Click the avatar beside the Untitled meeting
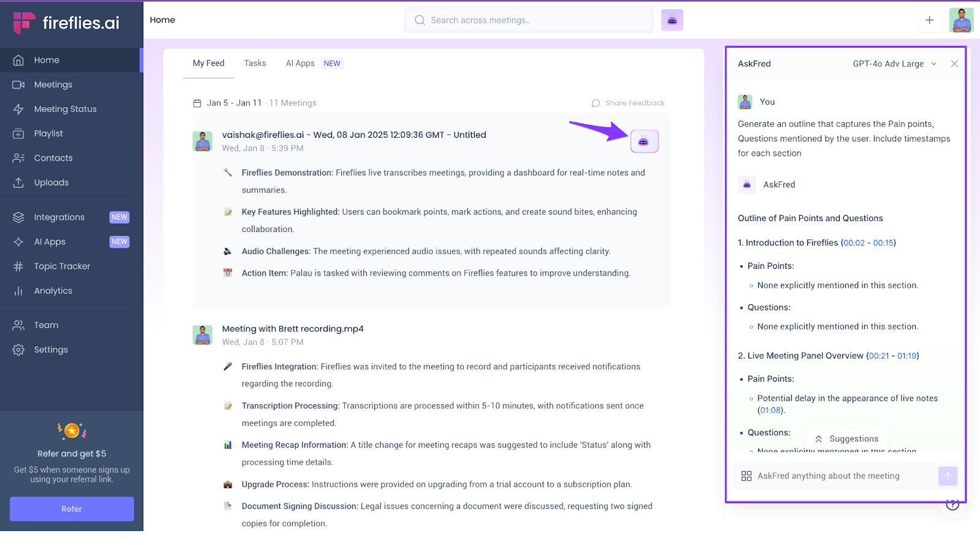 tap(202, 141)
